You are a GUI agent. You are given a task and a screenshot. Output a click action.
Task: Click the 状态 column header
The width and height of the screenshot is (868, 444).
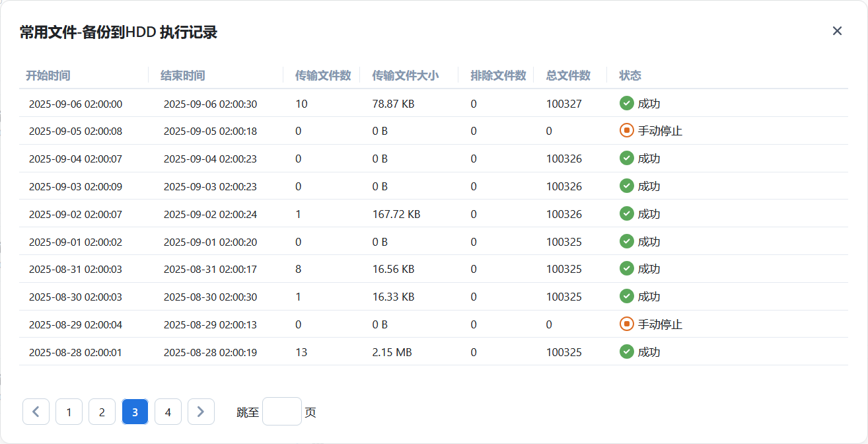click(x=630, y=75)
